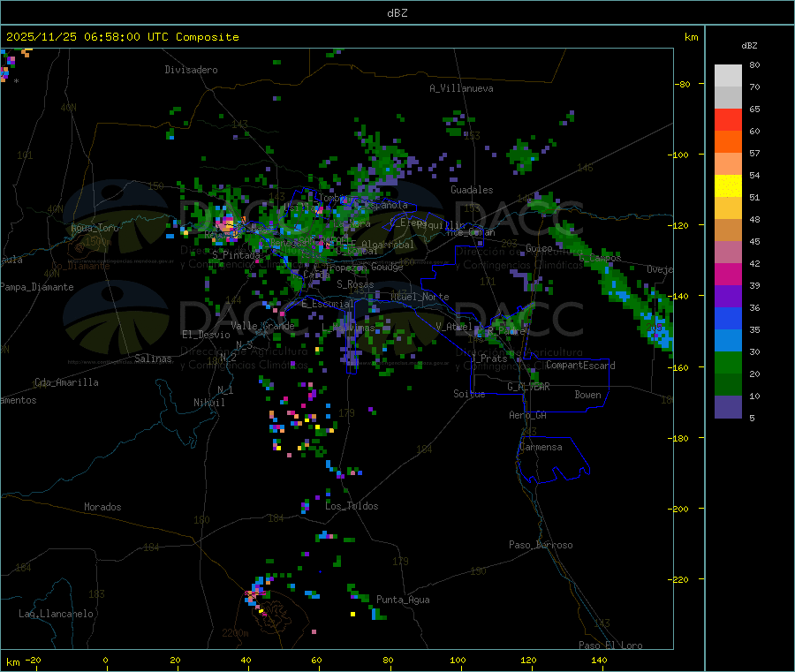795x672 pixels.
Task: Click the Guadales place label
Action: 472,190
